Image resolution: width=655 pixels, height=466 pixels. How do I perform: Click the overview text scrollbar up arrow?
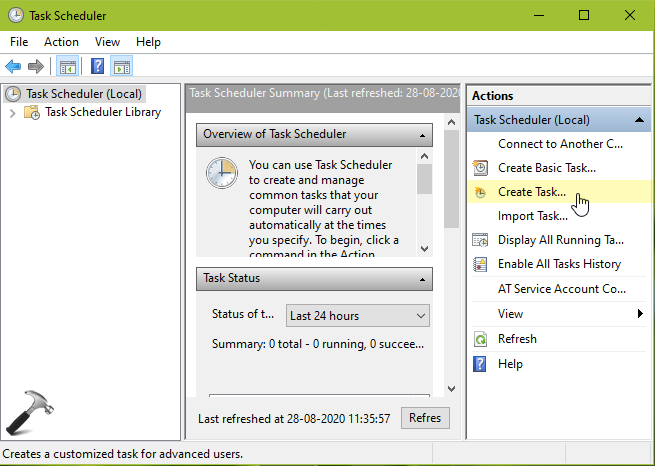(x=424, y=157)
